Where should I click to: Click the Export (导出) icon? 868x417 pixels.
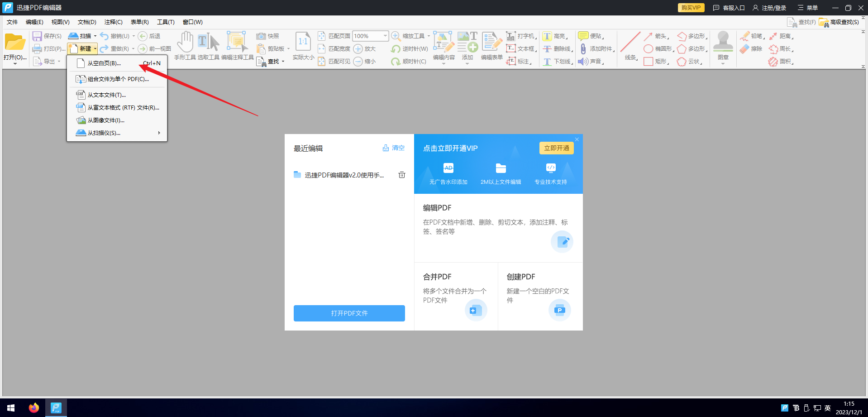click(37, 61)
